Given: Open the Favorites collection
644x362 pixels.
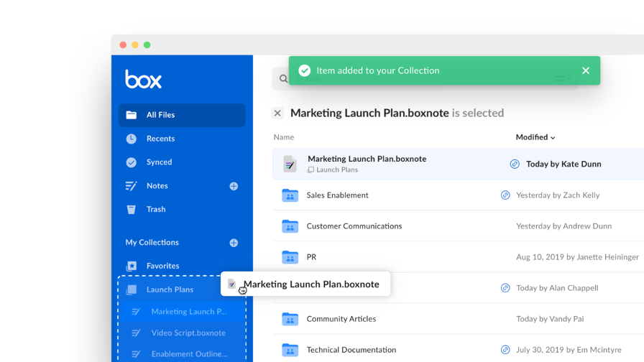Looking at the screenshot, I should 162,266.
